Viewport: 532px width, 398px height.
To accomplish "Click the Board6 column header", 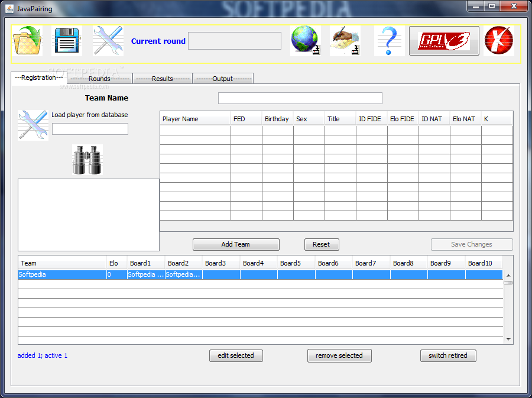I will (x=334, y=263).
